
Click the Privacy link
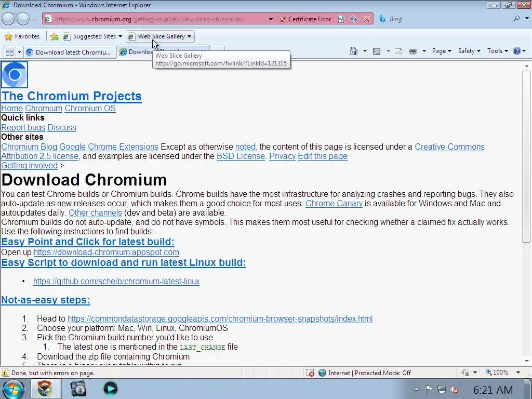(x=282, y=156)
